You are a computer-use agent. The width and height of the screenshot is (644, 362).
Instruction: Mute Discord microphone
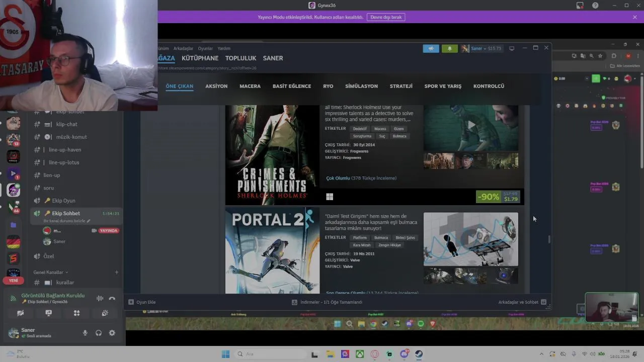[x=85, y=333]
